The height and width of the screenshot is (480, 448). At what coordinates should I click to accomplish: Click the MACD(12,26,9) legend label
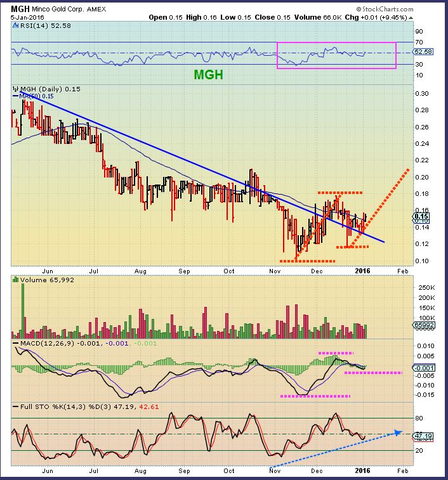tap(47, 344)
